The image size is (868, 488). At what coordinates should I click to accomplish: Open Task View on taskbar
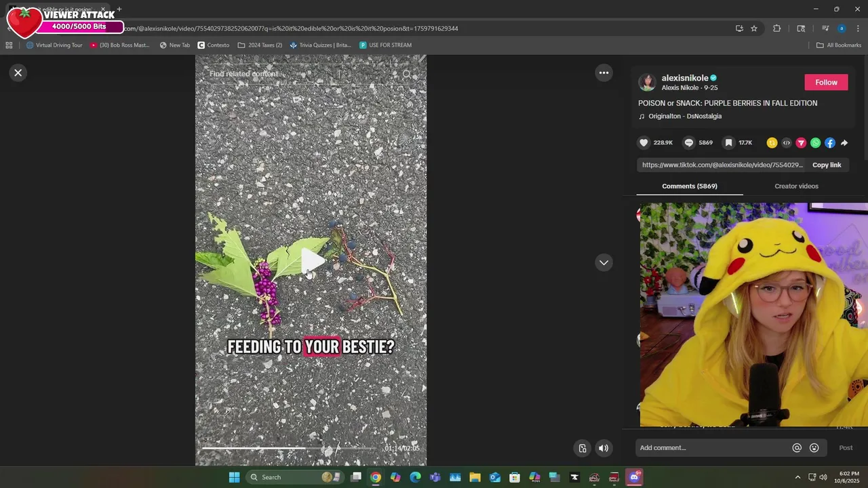pyautogui.click(x=356, y=477)
